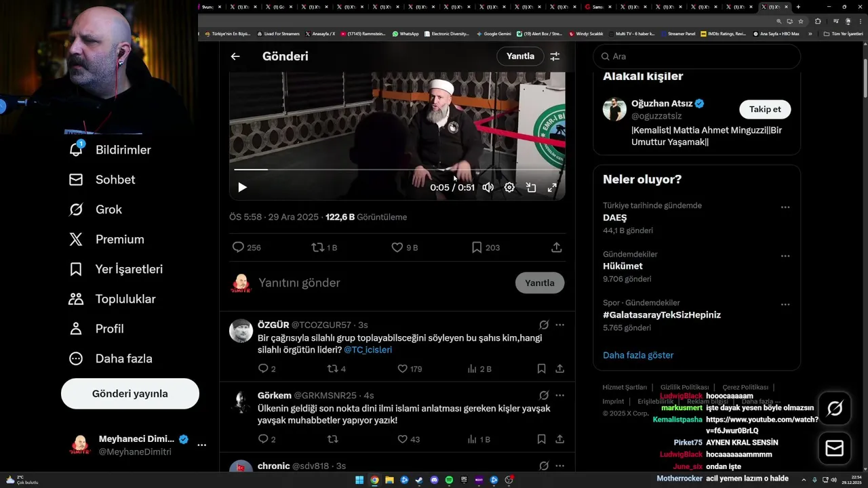This screenshot has width=868, height=488.
Task: Open Profil from the sidebar
Action: tap(96, 329)
